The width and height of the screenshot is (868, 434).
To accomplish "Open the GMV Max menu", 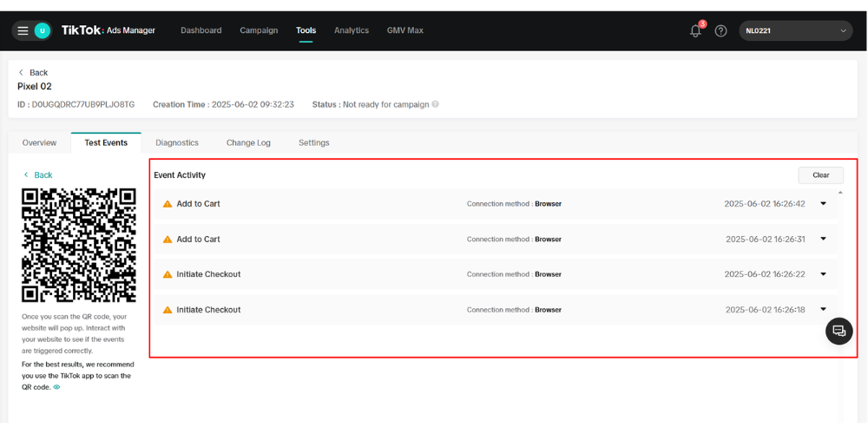I will pyautogui.click(x=405, y=30).
